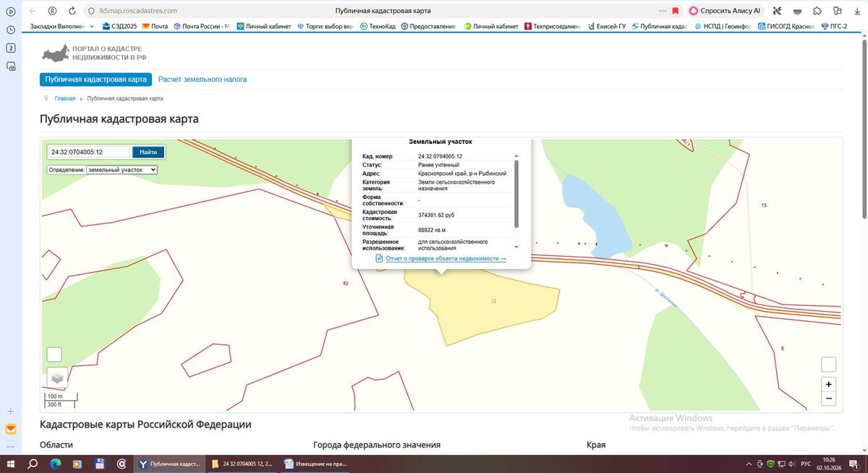Open Windows Start menu

tap(11, 464)
